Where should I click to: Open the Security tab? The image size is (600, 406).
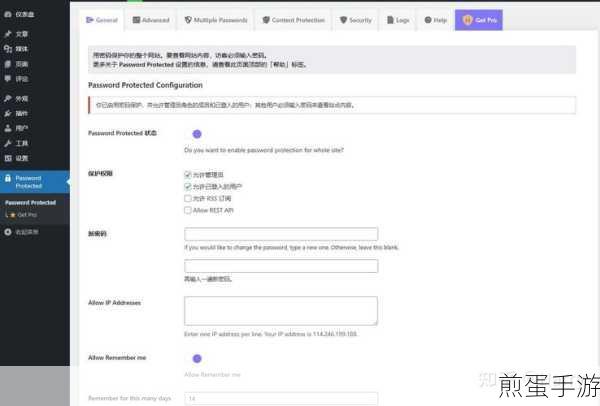pyautogui.click(x=355, y=20)
